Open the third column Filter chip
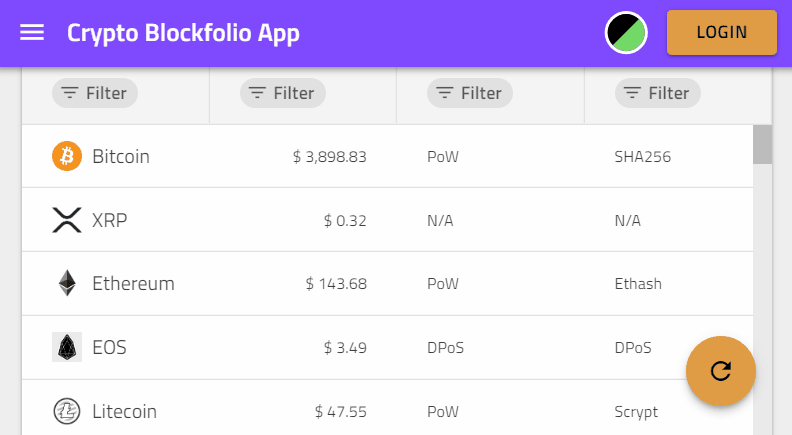 click(470, 93)
